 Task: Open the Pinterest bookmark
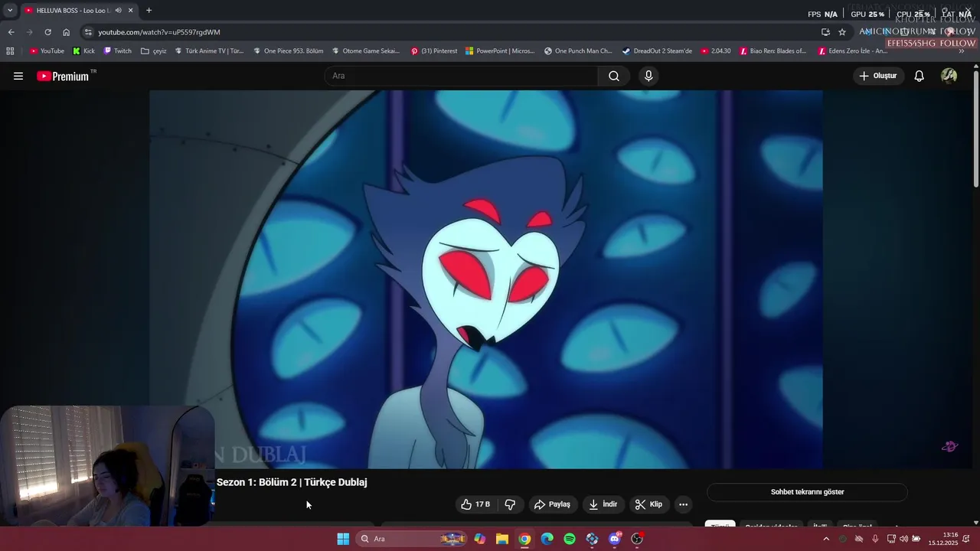[x=434, y=51]
